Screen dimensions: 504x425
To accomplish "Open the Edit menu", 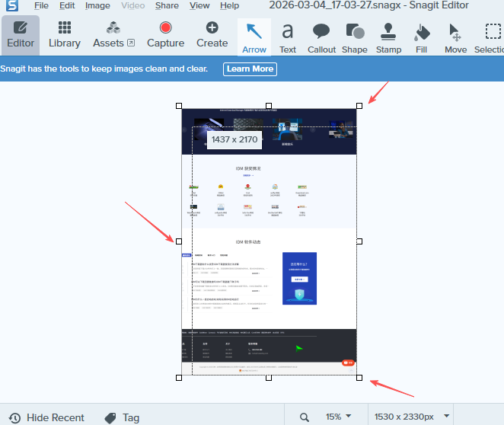I will (67, 6).
